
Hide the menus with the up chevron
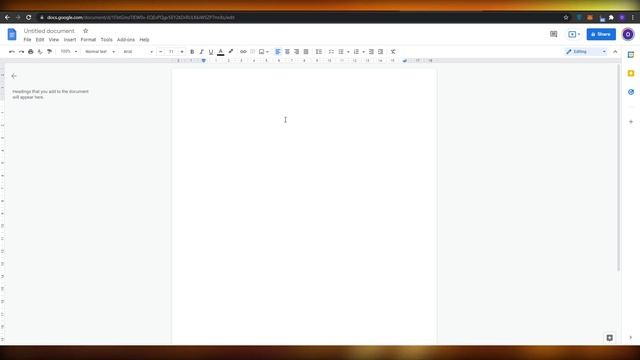[x=615, y=52]
